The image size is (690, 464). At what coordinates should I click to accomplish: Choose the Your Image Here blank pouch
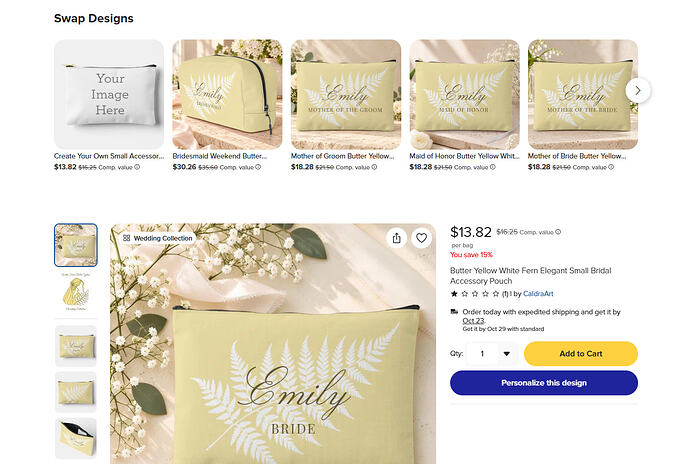tap(109, 95)
